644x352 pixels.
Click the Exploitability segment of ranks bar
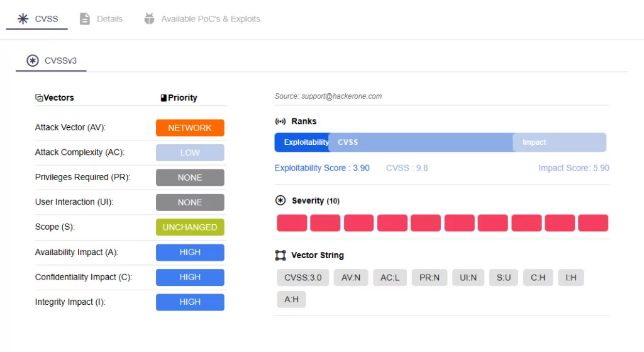[x=302, y=142]
